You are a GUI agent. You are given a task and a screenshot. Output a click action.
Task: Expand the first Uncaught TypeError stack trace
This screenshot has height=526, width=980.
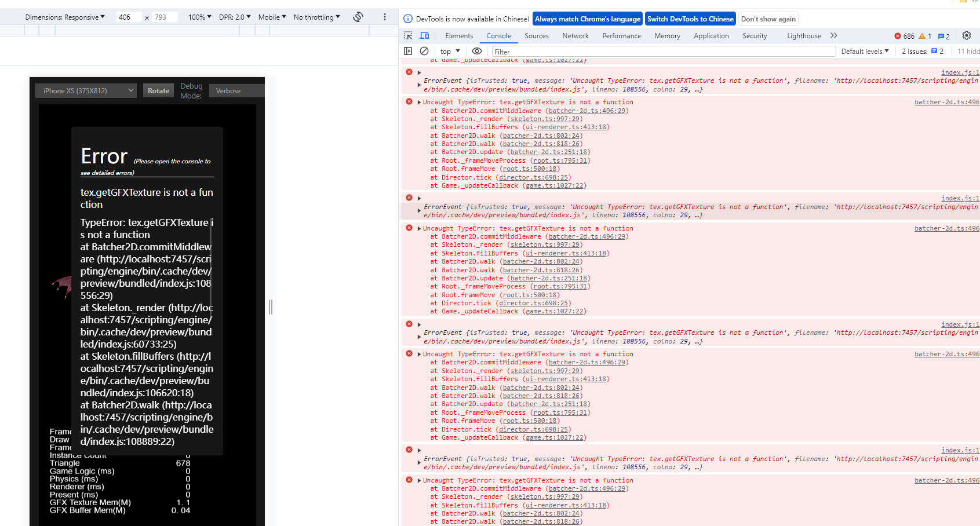pos(419,102)
